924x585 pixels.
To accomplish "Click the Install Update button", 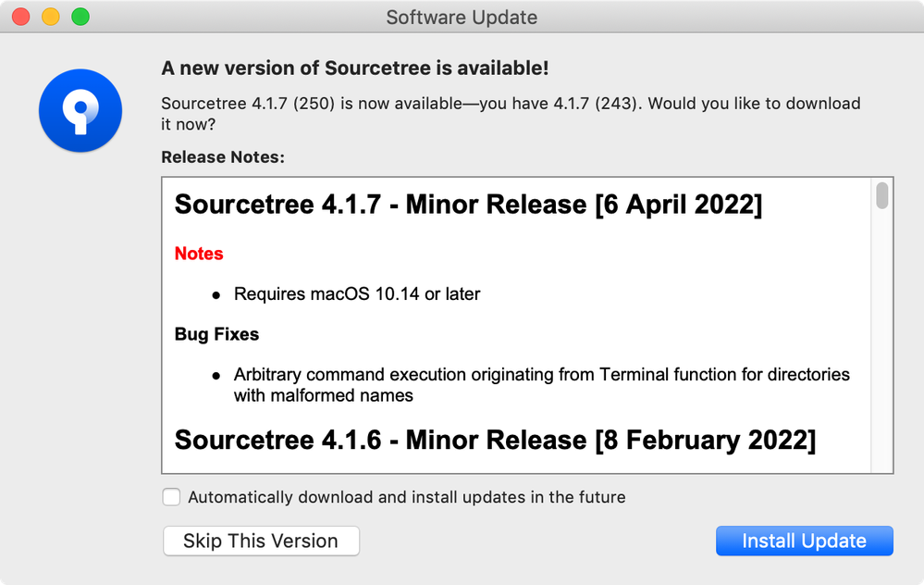I will coord(805,541).
